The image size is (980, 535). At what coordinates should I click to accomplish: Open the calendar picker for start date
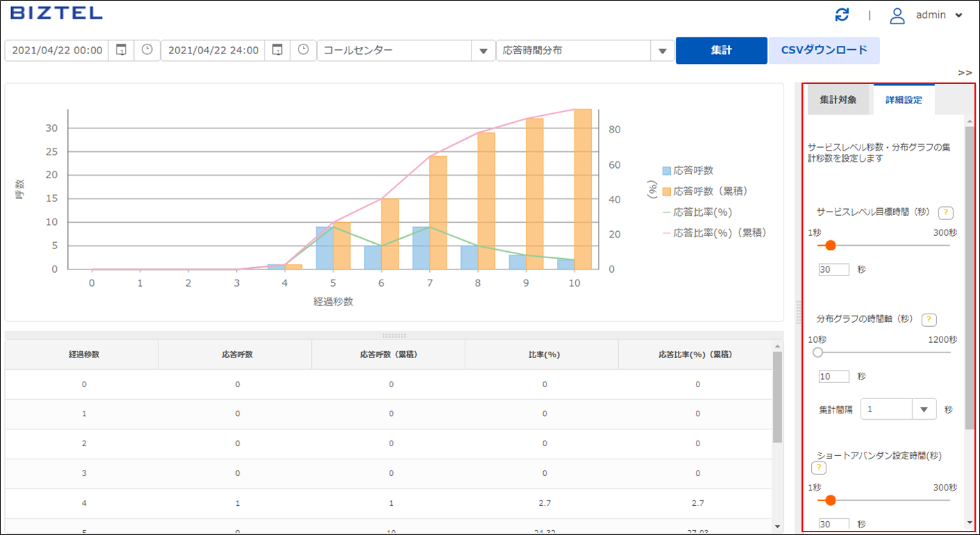click(x=121, y=50)
